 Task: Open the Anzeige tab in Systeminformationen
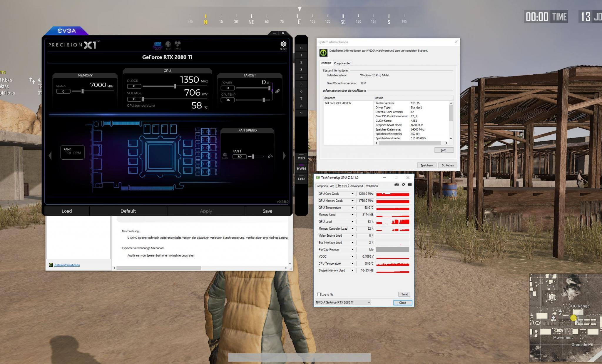point(326,63)
